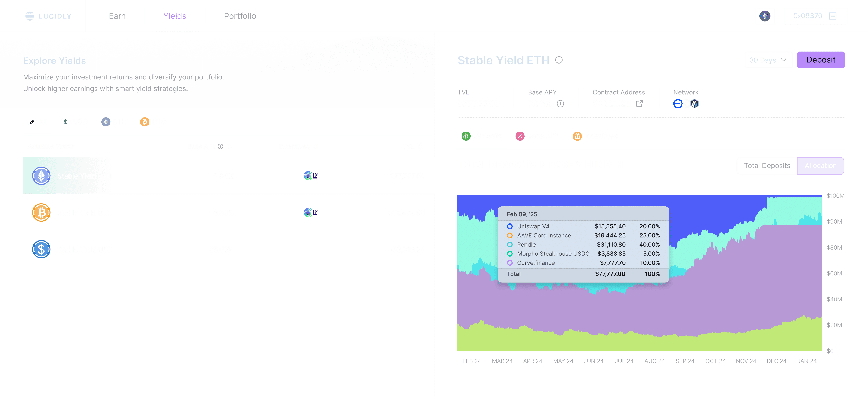868x397 pixels.
Task: Click the Contract Address label
Action: click(x=619, y=92)
